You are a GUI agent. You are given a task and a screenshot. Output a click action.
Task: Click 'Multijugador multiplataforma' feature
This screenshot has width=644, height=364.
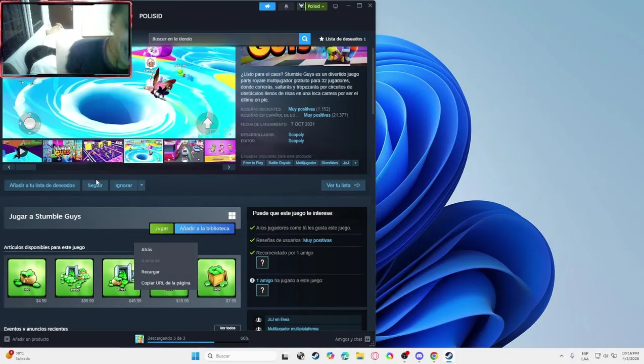[293, 329]
